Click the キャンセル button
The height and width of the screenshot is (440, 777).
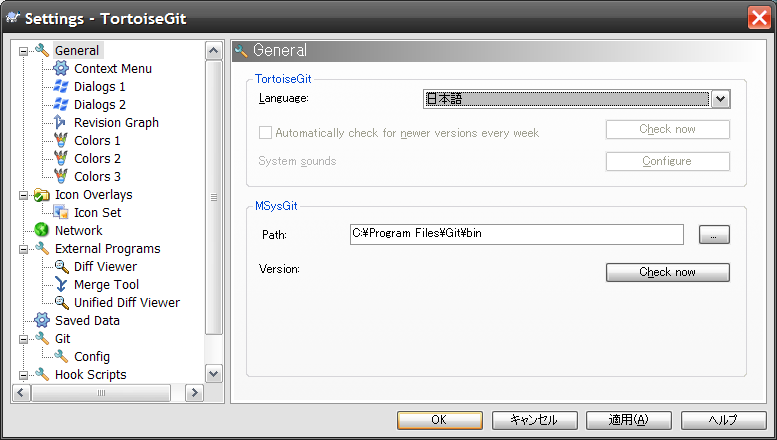(x=535, y=420)
